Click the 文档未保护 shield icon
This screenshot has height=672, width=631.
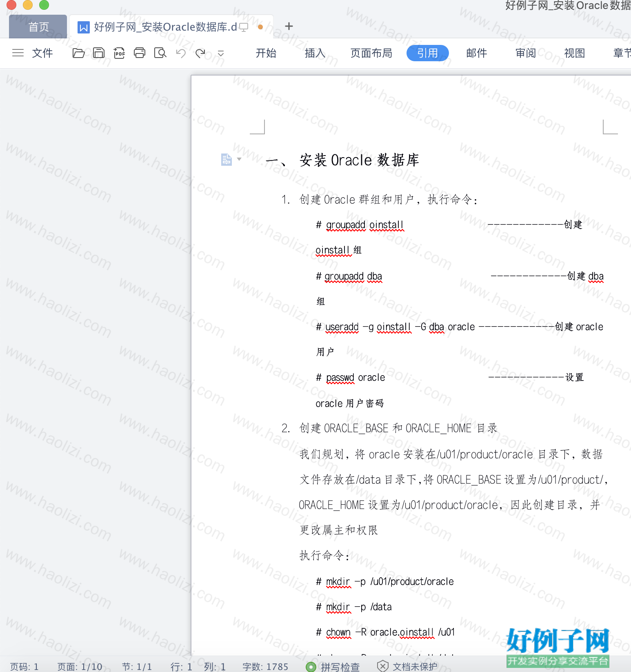point(382,666)
